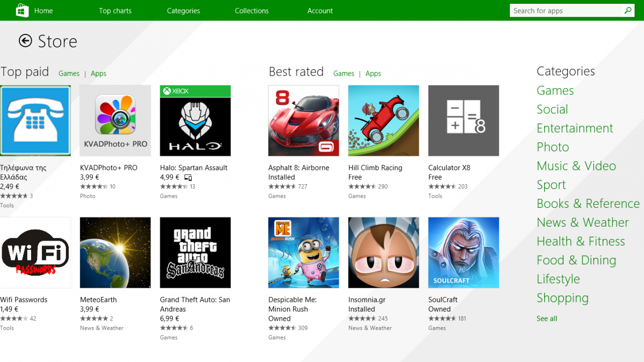
Task: Click the Insomnia.gr title text
Action: (367, 300)
